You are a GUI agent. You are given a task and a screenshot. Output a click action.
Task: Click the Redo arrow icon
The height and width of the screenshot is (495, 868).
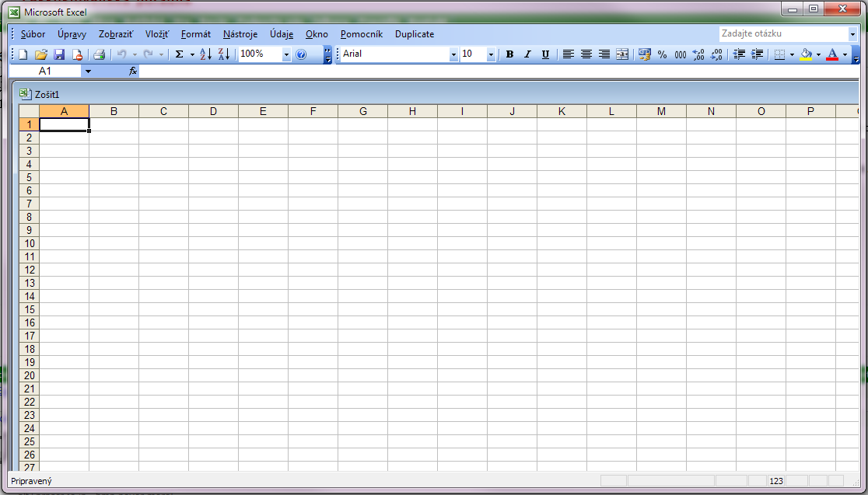click(148, 54)
